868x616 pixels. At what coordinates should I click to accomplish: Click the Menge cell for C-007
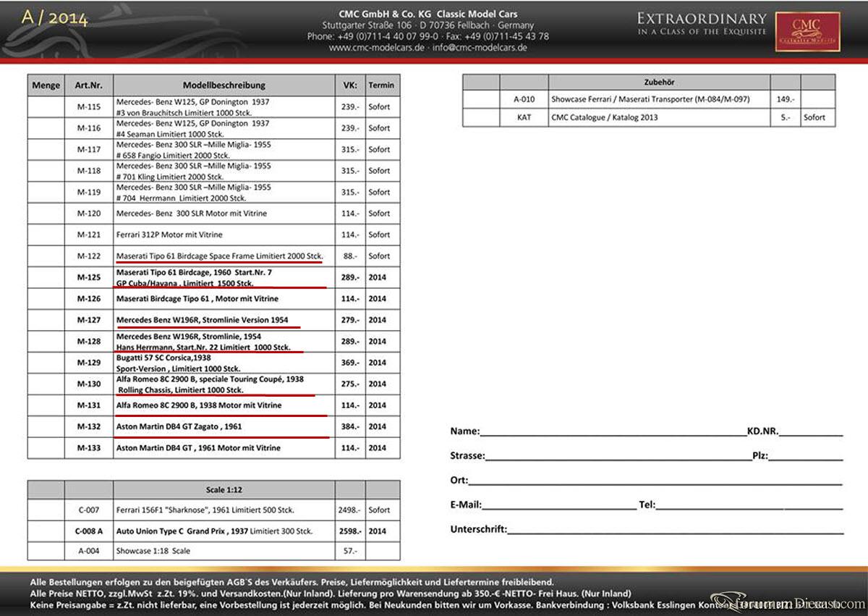click(46, 510)
